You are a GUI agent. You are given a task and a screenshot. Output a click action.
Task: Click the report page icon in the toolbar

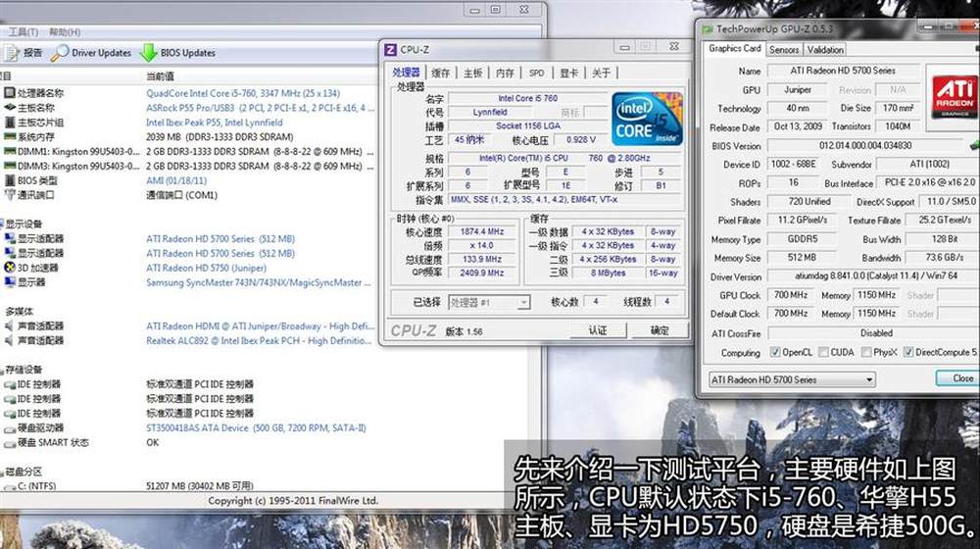click(11, 53)
